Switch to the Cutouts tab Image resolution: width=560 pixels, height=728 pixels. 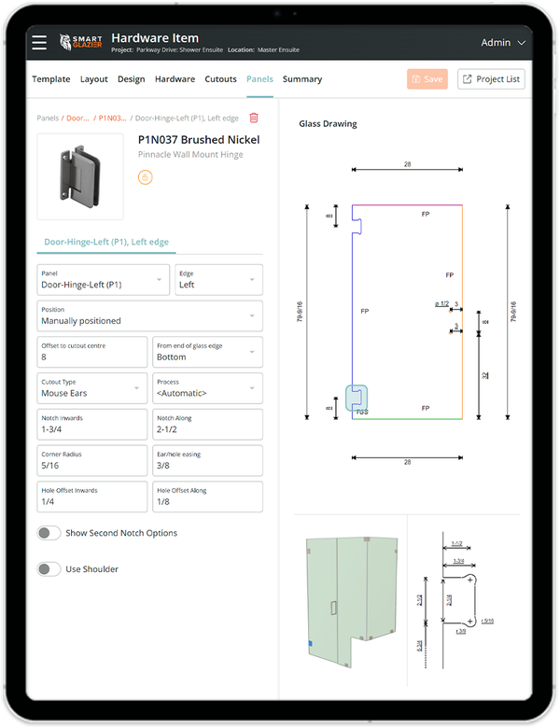220,79
